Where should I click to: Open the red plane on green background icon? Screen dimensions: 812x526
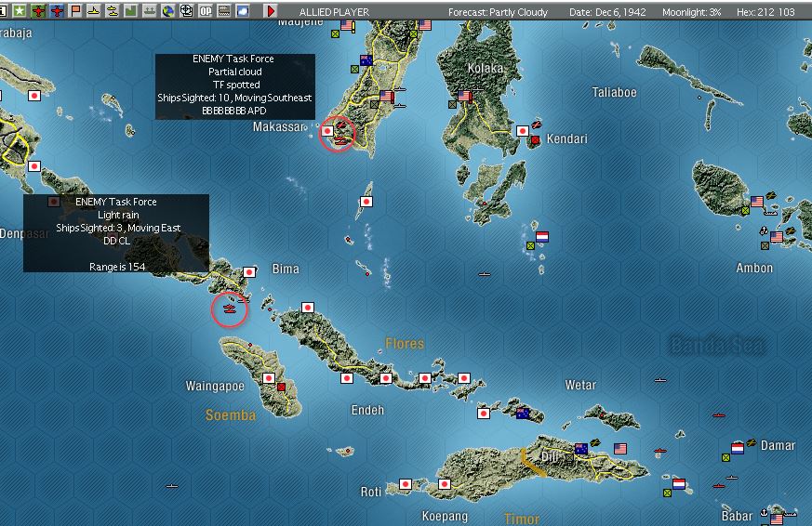tap(38, 10)
